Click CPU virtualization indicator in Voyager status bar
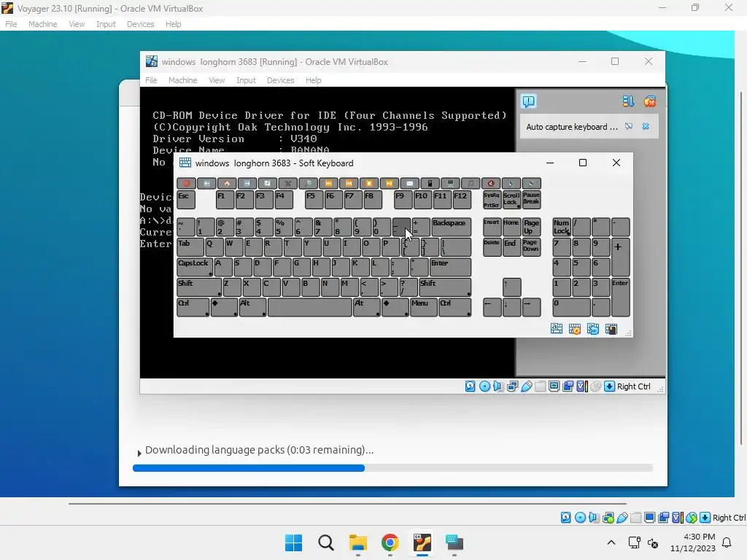Image resolution: width=747 pixels, height=560 pixels. (678, 518)
